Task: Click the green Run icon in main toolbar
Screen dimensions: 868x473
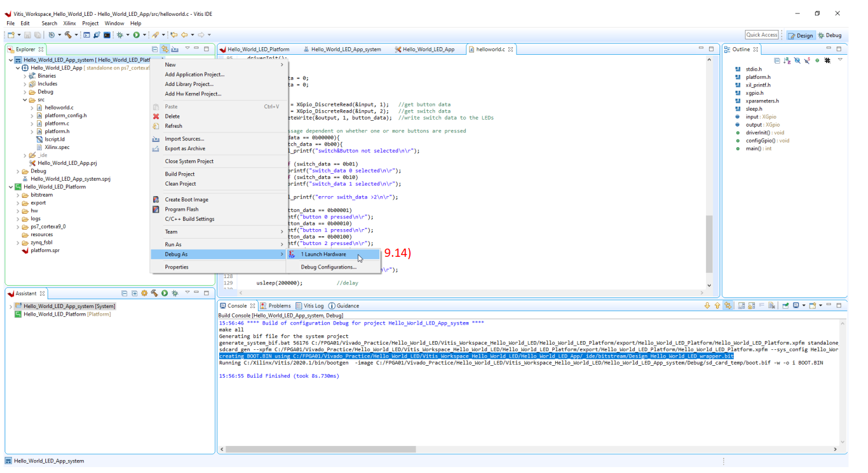Action: pyautogui.click(x=136, y=35)
